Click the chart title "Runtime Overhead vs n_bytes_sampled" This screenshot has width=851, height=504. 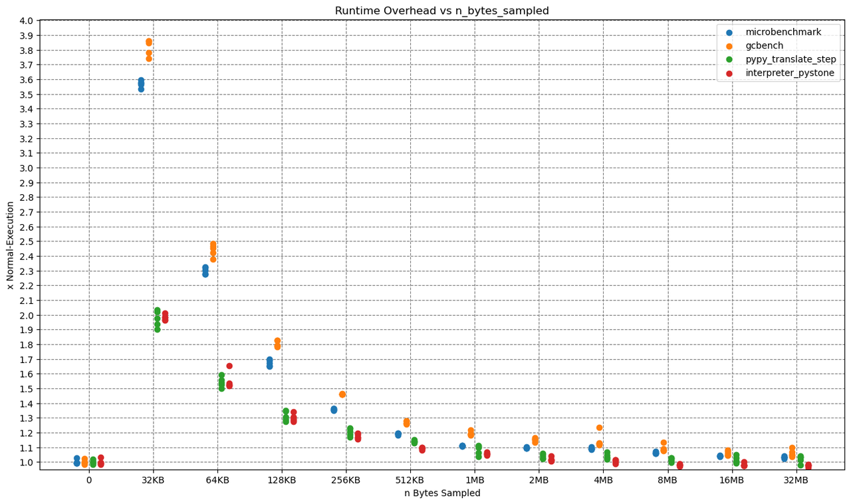pos(441,11)
